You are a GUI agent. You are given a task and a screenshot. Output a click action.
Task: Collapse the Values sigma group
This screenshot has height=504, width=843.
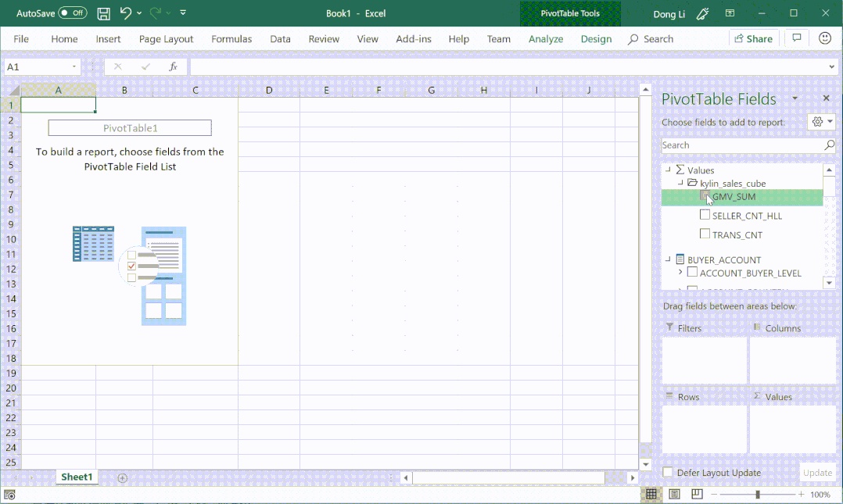tap(669, 170)
